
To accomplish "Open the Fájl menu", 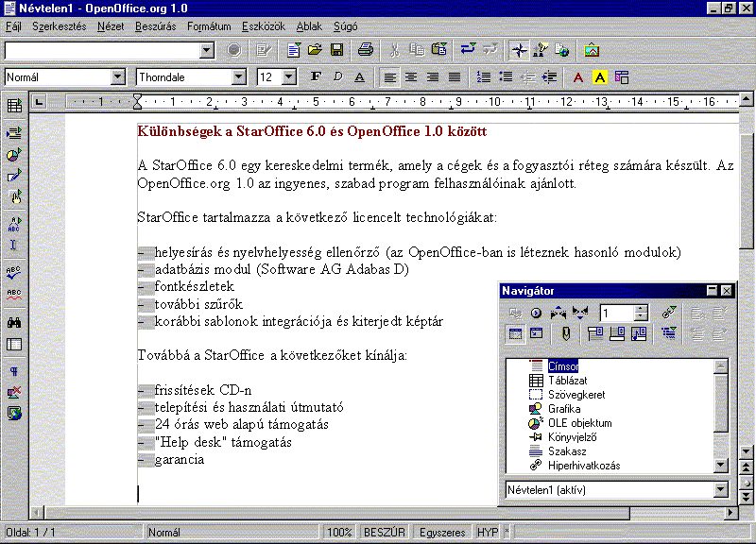I will pos(13,26).
